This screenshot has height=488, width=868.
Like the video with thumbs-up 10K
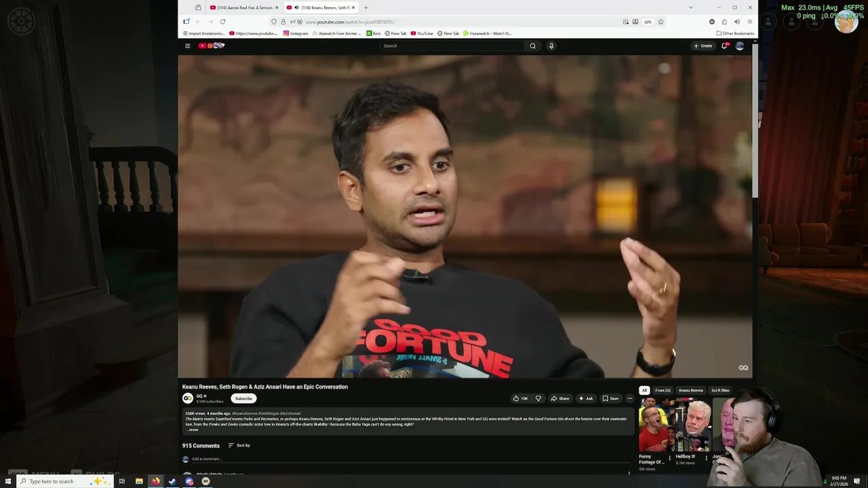[521, 399]
